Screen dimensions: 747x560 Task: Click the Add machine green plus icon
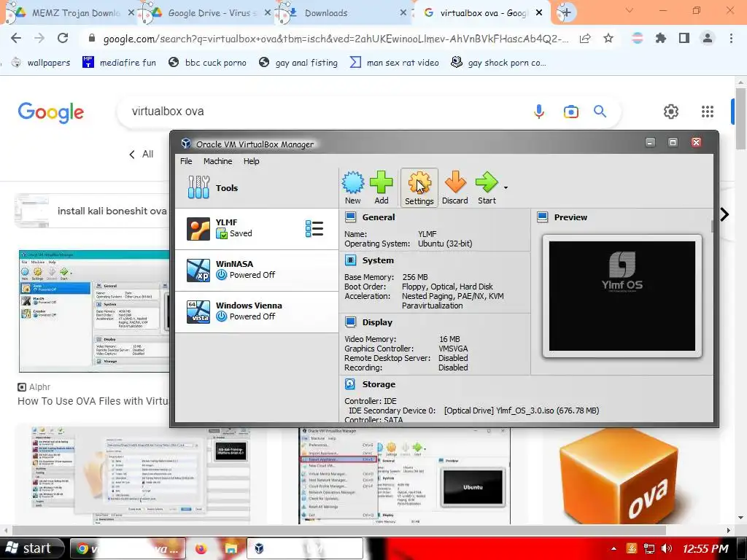381,187
